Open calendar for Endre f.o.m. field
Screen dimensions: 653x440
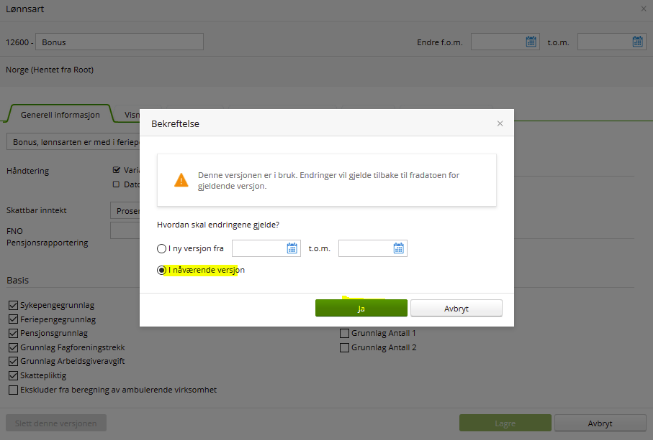point(531,42)
